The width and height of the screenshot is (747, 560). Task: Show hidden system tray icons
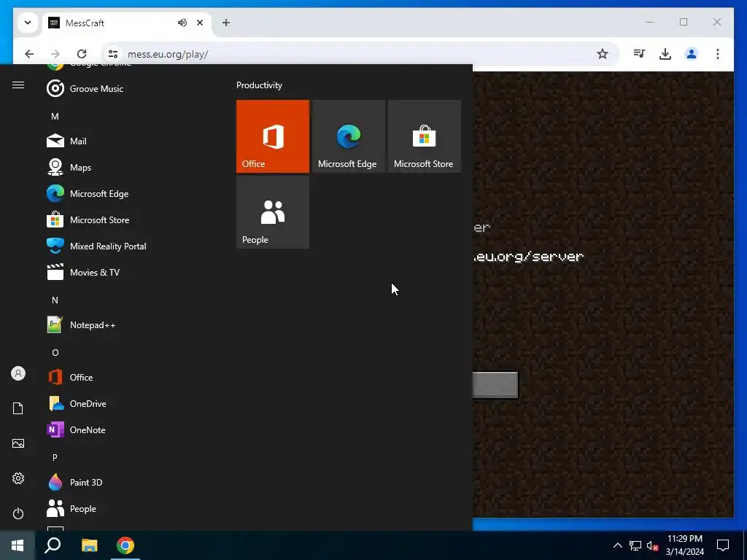(617, 545)
